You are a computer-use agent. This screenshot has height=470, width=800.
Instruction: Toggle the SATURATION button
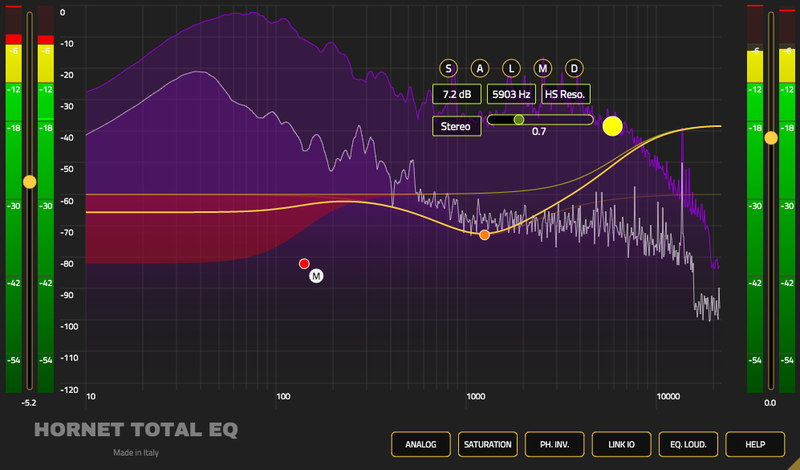(488, 444)
